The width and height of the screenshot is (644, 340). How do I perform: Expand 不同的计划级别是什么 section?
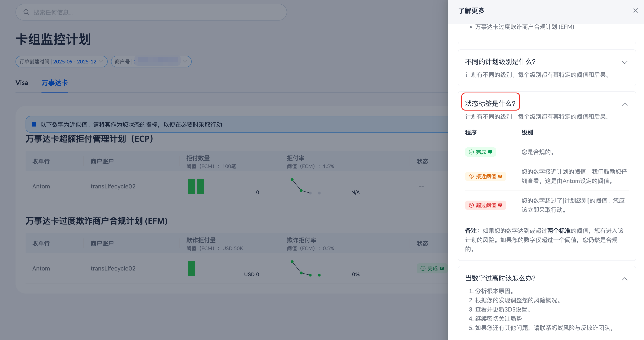(625, 62)
